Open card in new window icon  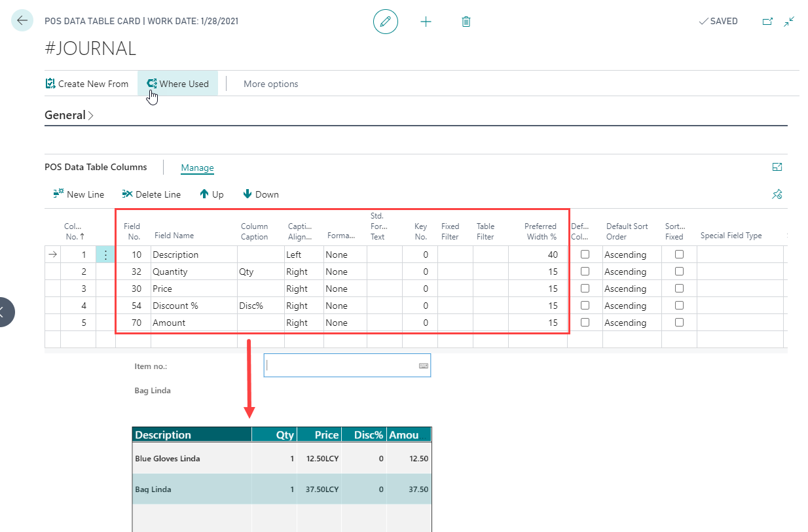[767, 22]
